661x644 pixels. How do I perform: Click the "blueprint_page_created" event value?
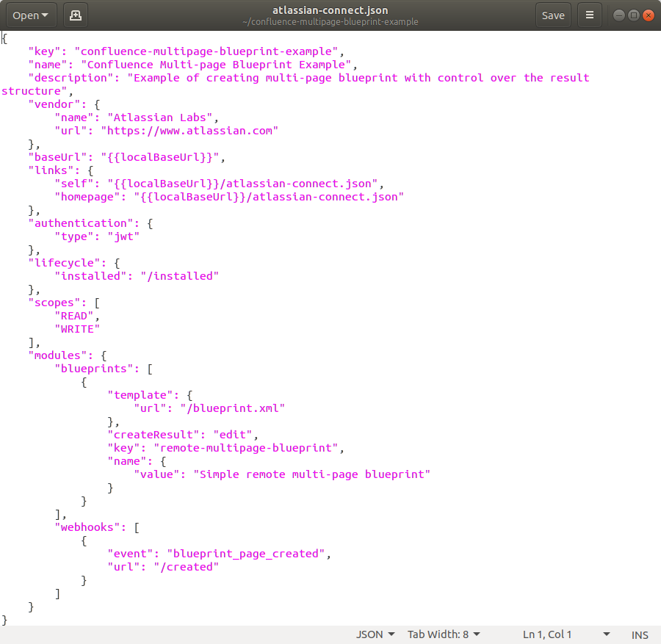[x=246, y=554]
